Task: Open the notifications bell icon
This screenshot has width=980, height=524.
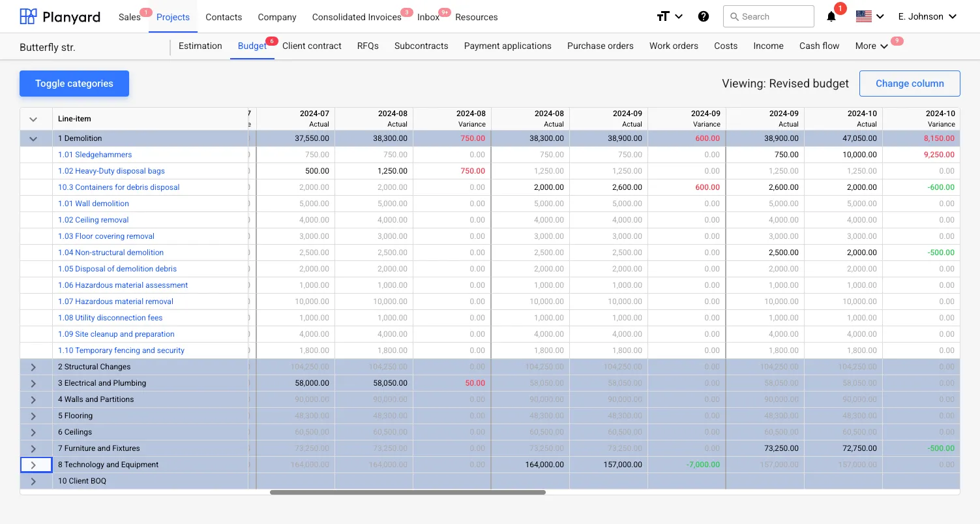Action: (x=831, y=17)
